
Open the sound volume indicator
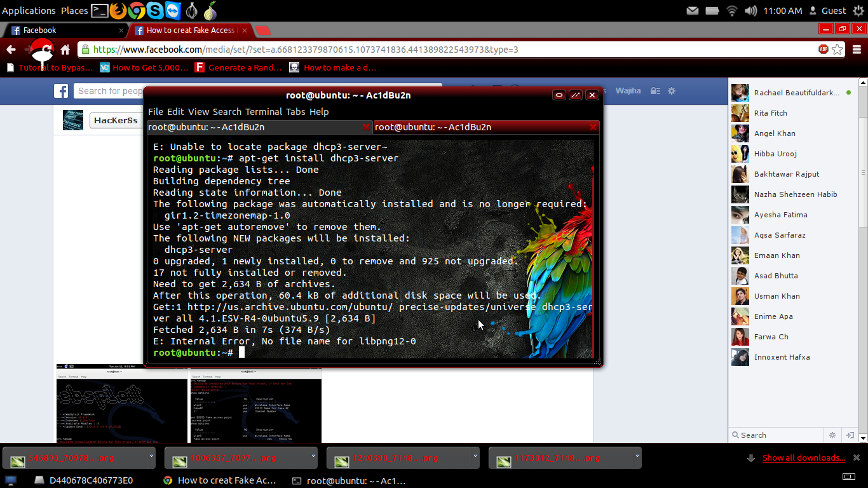click(751, 11)
